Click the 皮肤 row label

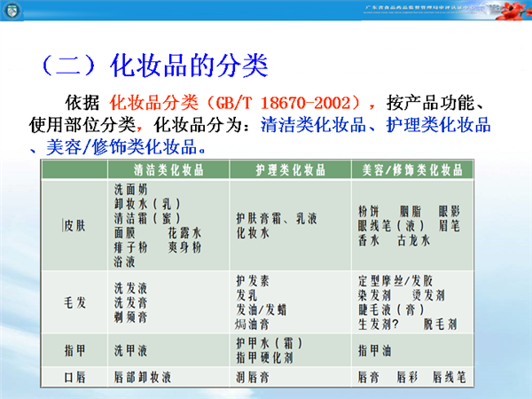(x=74, y=224)
